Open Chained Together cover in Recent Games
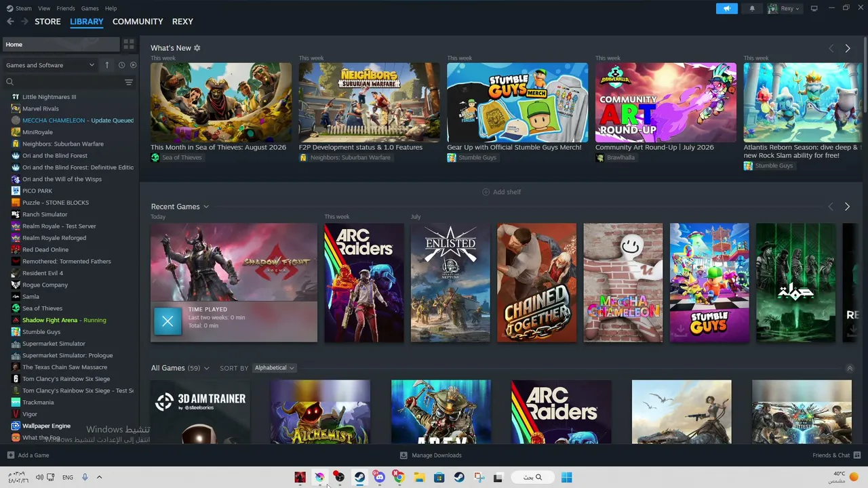Viewport: 868px width, 488px height. point(537,283)
